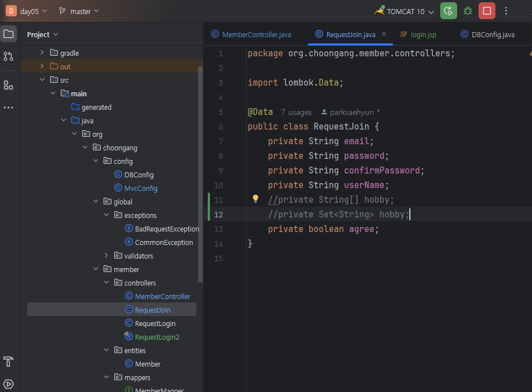532x392 pixels.
Task: Open the Commit tool window icon
Action: click(x=8, y=56)
